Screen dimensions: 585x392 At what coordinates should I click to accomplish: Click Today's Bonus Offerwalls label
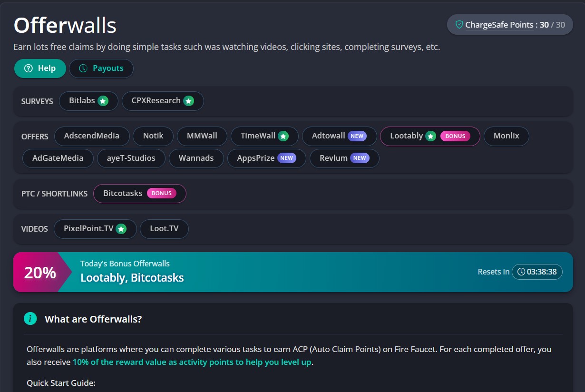tap(125, 264)
